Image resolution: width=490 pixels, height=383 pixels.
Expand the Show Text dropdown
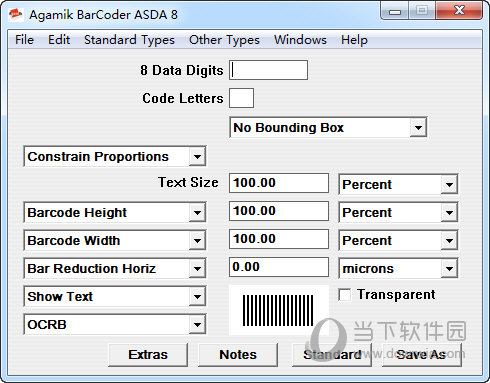click(x=115, y=296)
